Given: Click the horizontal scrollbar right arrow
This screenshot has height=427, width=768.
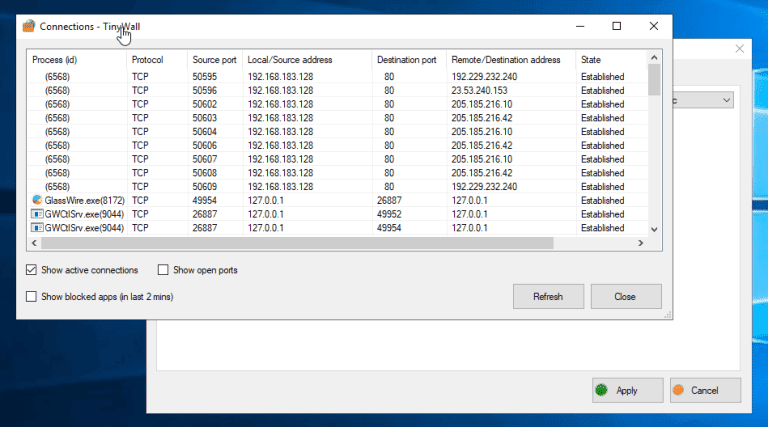Looking at the screenshot, I should [641, 243].
